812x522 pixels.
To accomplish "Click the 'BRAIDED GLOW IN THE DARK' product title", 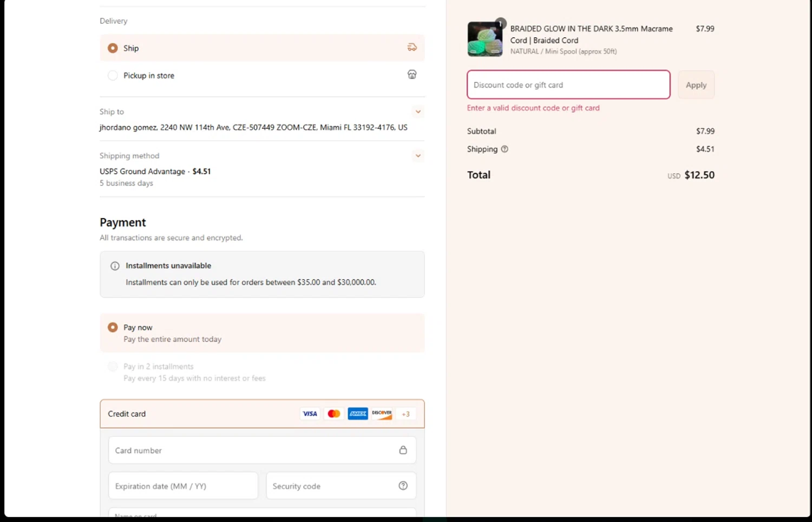I will pyautogui.click(x=591, y=34).
